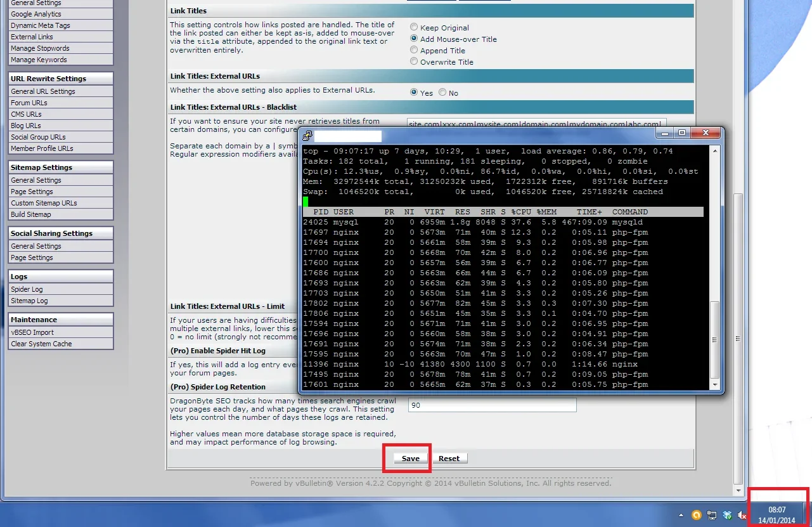The image size is (812, 527).
Task: Click the mysqld process row in terminal
Action: click(473, 222)
